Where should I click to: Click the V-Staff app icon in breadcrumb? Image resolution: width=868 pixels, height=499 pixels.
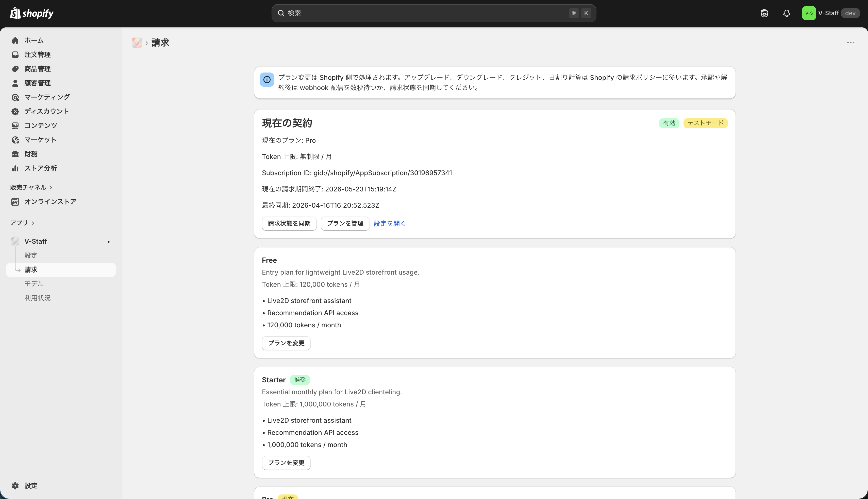[x=137, y=43]
